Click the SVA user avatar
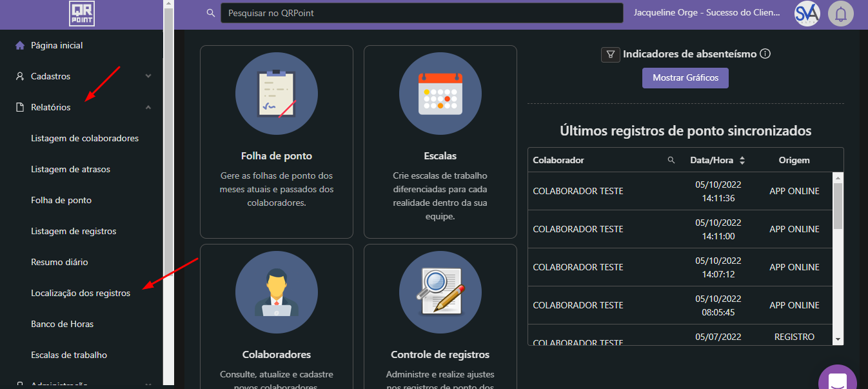Screen dimensions: 868x389 (807, 14)
